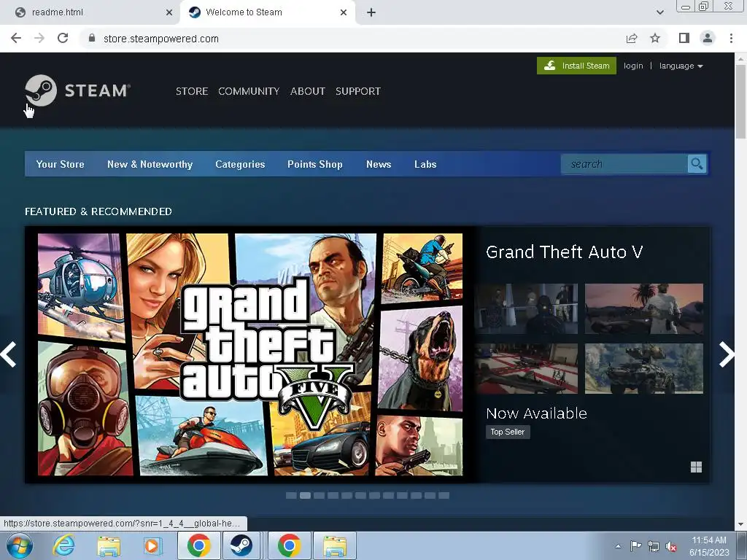Select the last carousel page indicator

444,496
